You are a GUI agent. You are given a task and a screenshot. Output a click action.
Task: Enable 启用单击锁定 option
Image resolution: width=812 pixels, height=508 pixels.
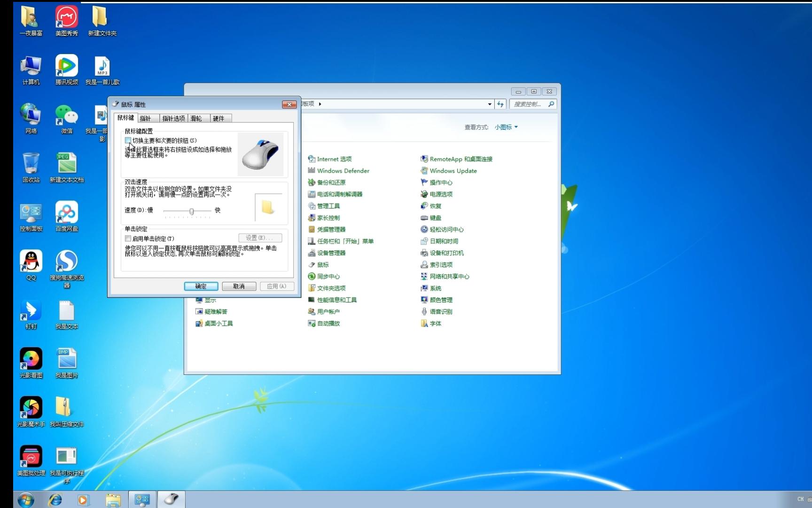click(128, 238)
